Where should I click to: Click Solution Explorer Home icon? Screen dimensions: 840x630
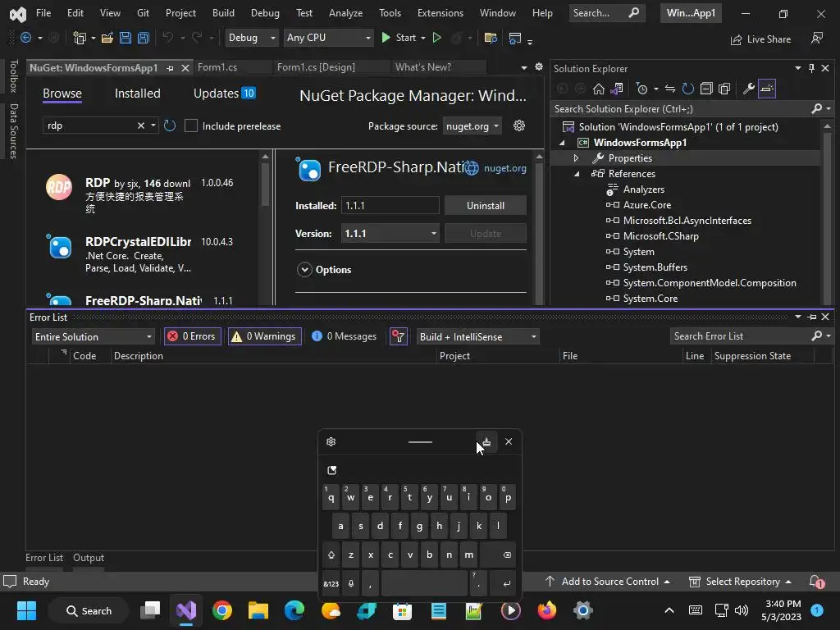[598, 89]
